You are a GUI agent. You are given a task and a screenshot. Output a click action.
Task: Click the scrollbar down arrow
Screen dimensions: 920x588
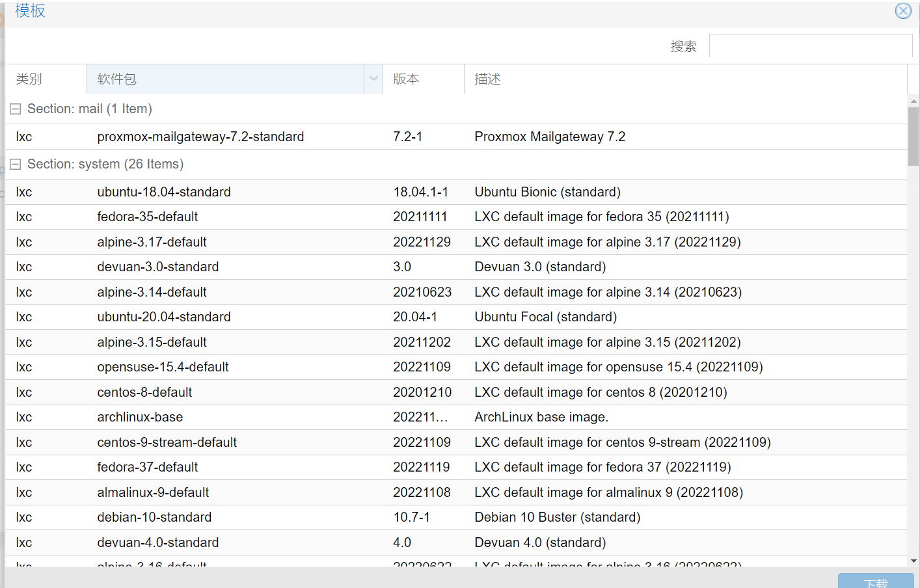(x=913, y=561)
